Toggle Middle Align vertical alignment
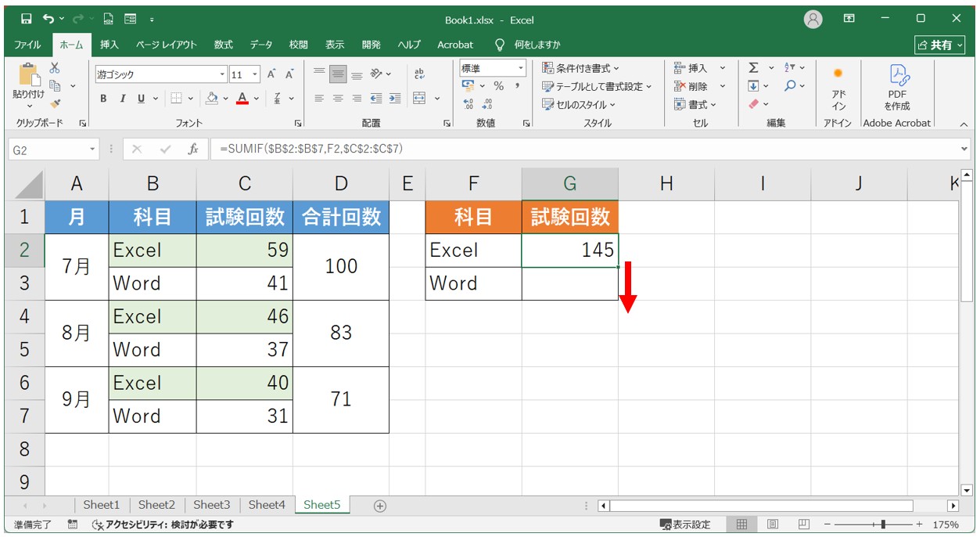 click(x=338, y=74)
